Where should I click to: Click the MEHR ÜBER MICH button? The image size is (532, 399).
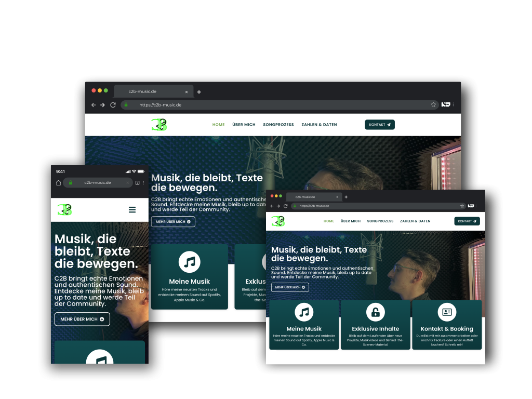(289, 287)
